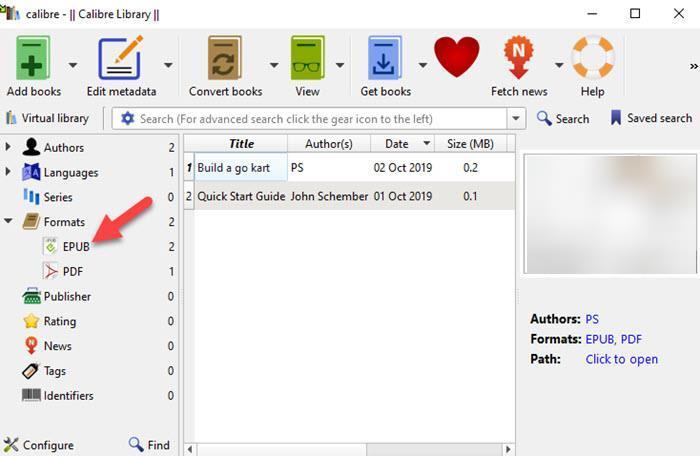The height and width of the screenshot is (456, 700).
Task: Click the Get books icon
Action: point(384,58)
